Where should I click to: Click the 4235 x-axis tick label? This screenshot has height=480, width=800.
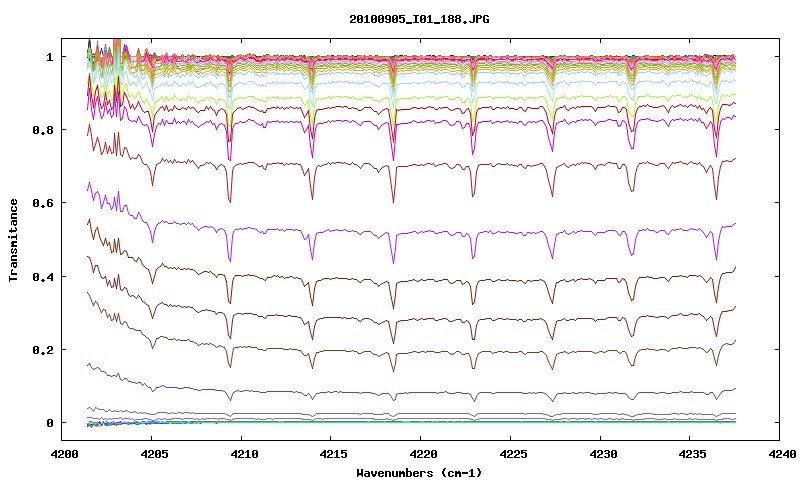click(x=693, y=454)
